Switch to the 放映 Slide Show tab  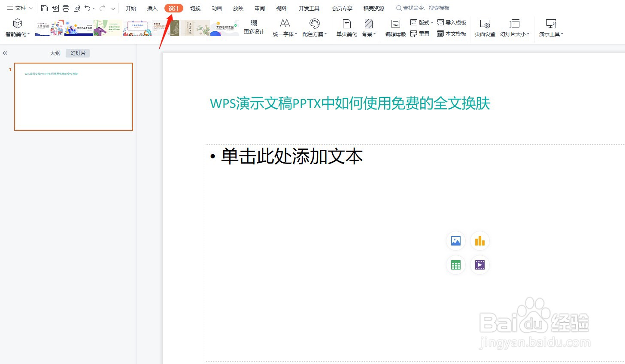point(238,8)
